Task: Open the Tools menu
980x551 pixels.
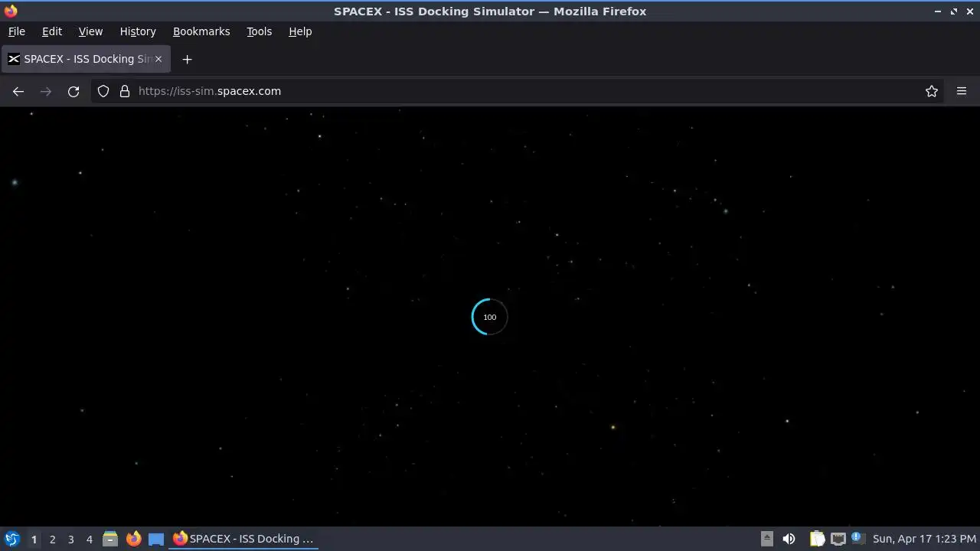Action: pyautogui.click(x=259, y=31)
